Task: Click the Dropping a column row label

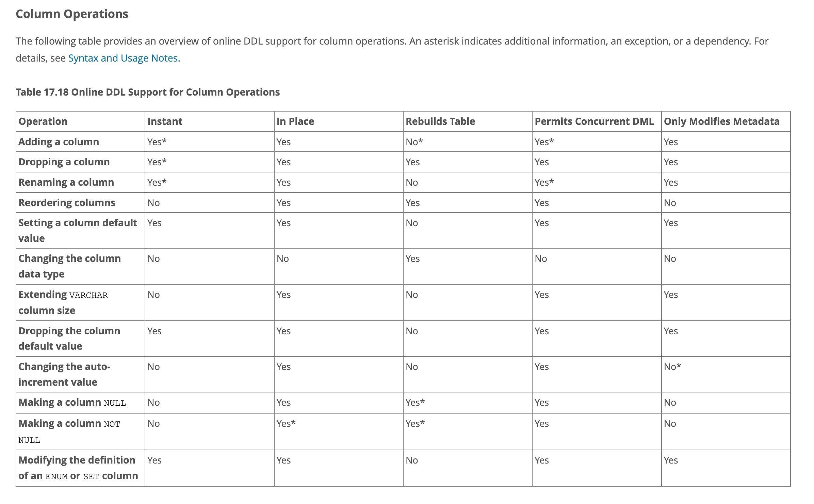Action: pyautogui.click(x=64, y=162)
